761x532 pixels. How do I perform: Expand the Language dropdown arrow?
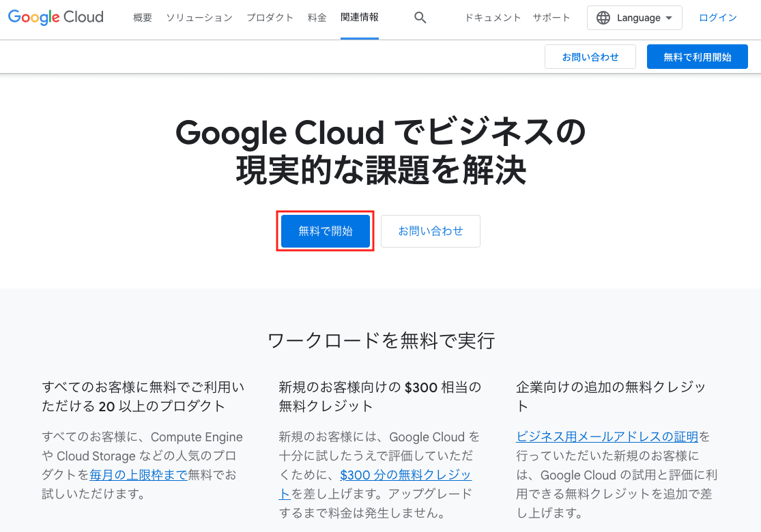pyautogui.click(x=669, y=18)
